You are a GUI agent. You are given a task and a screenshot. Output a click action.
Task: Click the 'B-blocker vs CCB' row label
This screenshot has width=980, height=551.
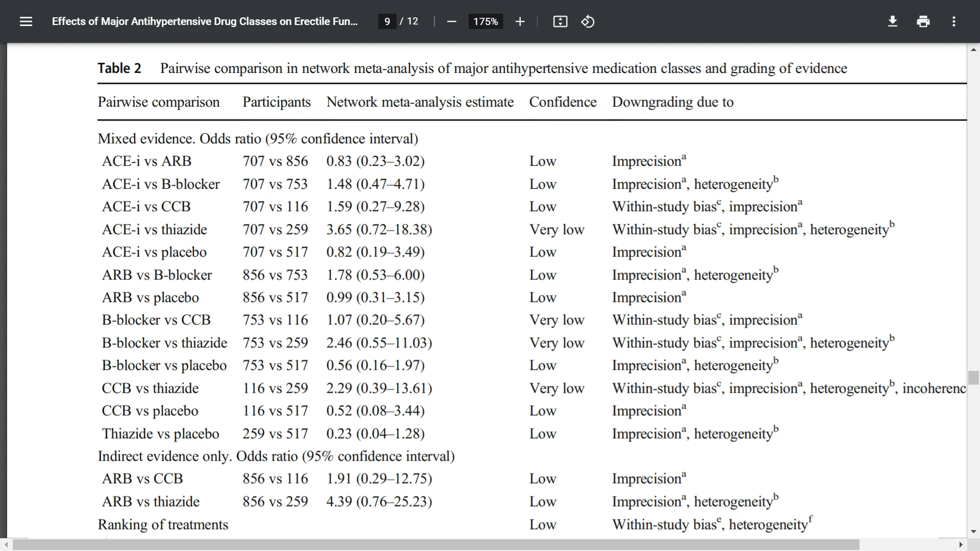click(156, 320)
